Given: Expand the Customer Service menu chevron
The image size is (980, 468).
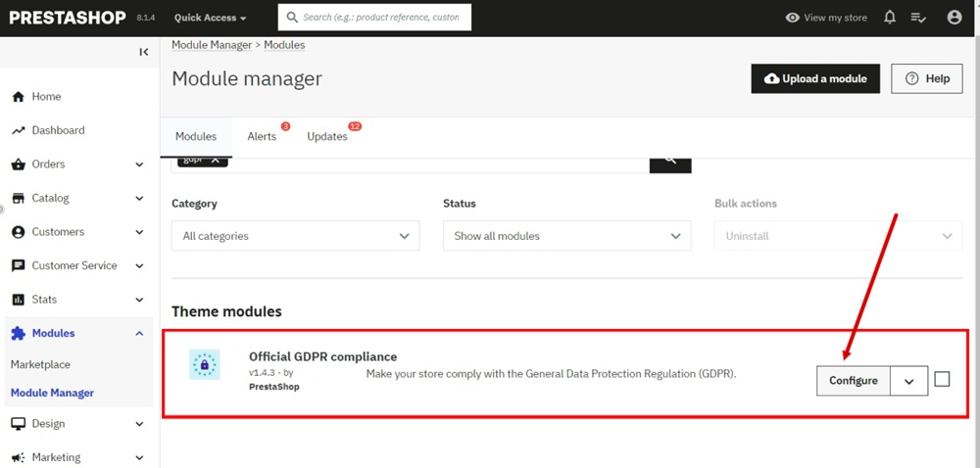Looking at the screenshot, I should pyautogui.click(x=139, y=266).
